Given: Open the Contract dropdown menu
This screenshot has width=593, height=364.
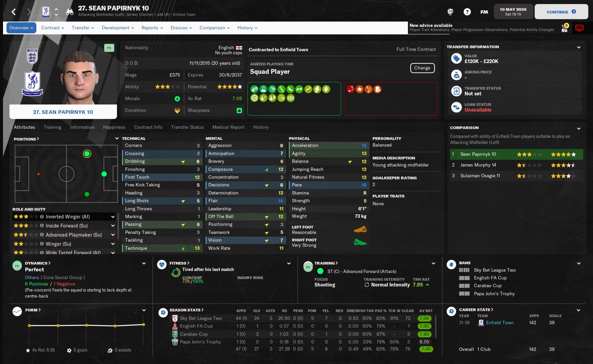Looking at the screenshot, I should (x=53, y=28).
